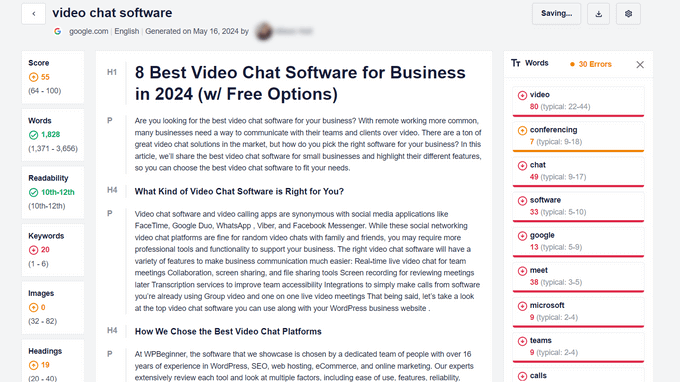Viewport: 680px width, 382px height.
Task: Click paragraph starting 'At WPBeginner, the software'
Action: 305,366
